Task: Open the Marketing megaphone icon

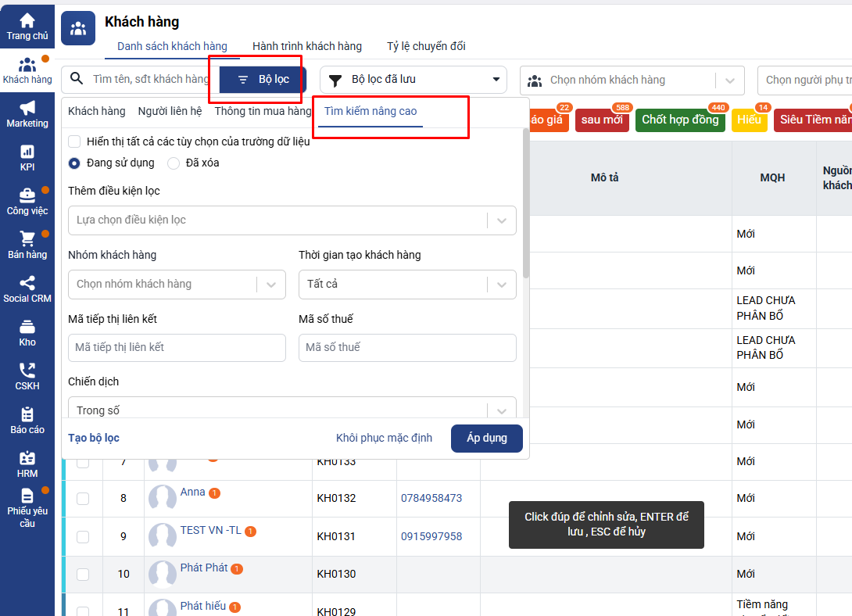Action: click(27, 109)
